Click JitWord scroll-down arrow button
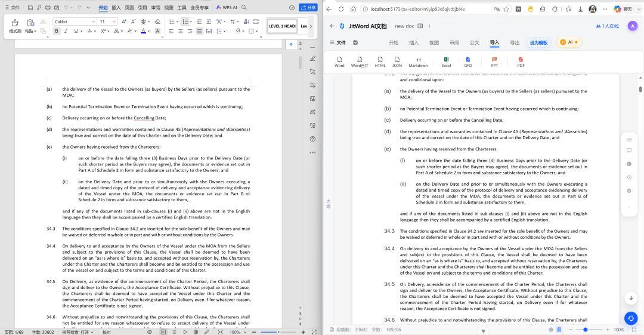 (x=631, y=297)
